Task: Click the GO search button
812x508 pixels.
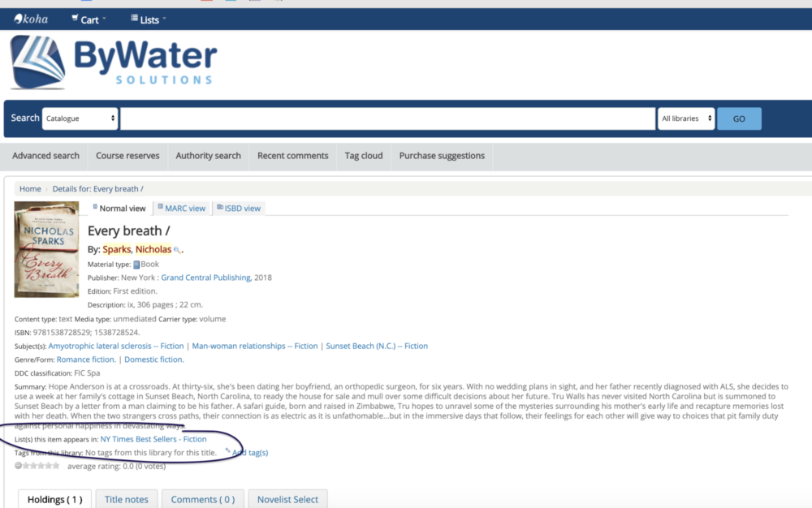Action: pos(739,118)
